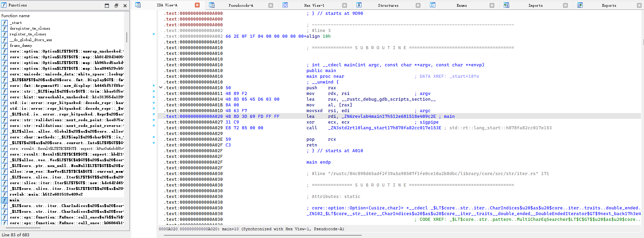Click the Structures tab icon
Screen dimensions: 644x238
[359, 5]
